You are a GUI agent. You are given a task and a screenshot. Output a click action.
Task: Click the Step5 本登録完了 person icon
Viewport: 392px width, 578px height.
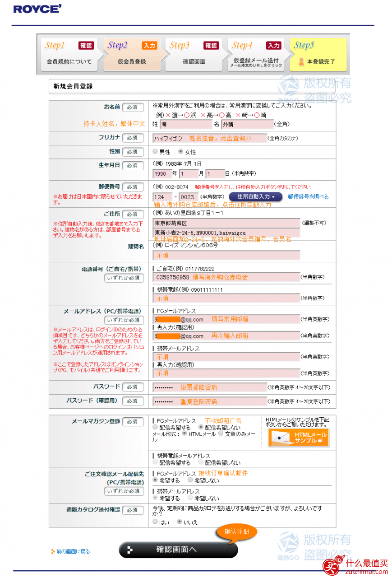click(301, 61)
